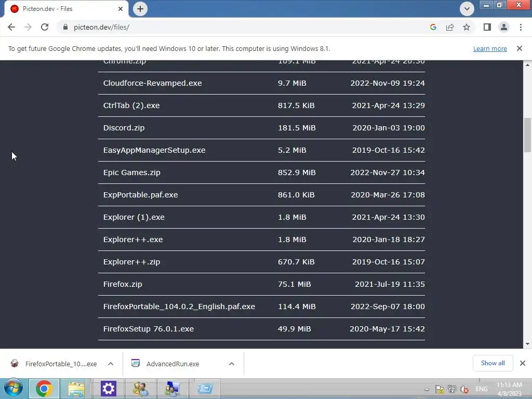Switch to Chrome in the taskbar
532x399 pixels.
44,389
